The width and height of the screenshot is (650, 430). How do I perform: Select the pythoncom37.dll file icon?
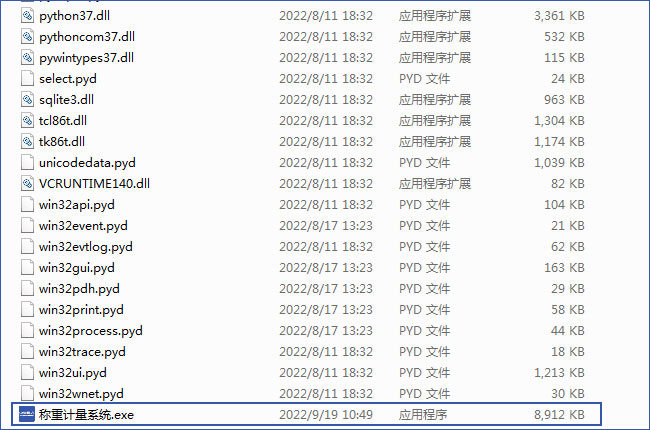pyautogui.click(x=27, y=37)
